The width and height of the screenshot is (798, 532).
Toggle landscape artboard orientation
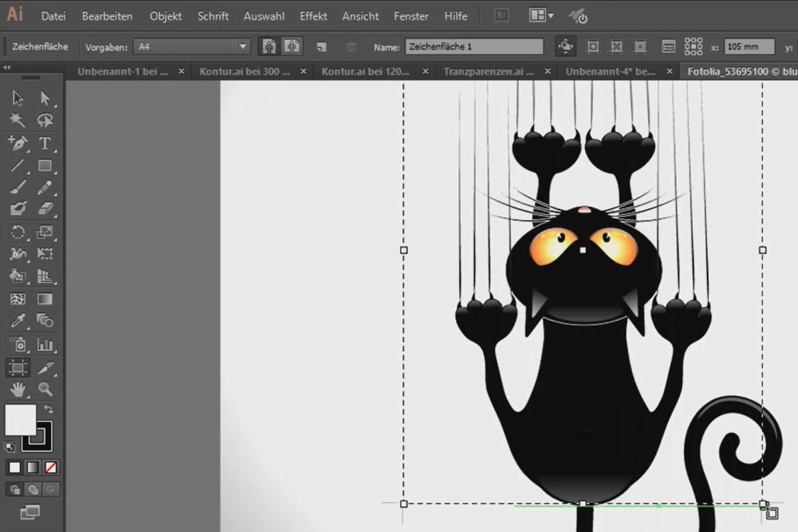[x=291, y=47]
